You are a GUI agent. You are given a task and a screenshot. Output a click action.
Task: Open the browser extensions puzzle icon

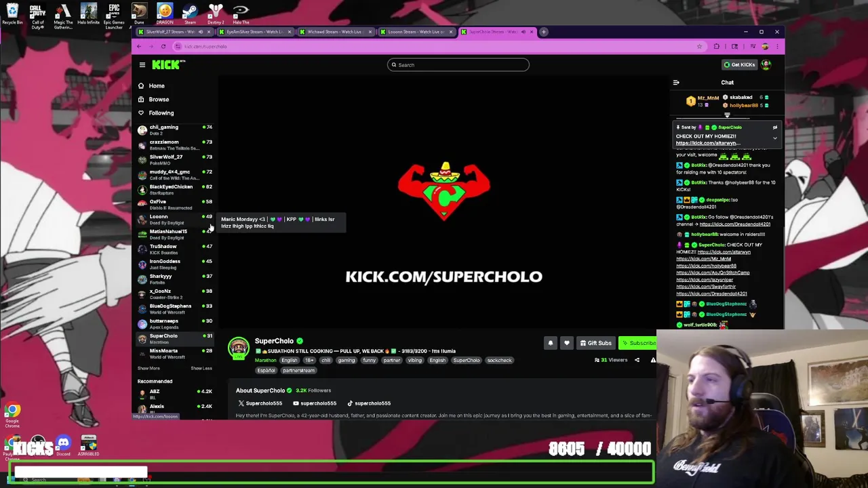(717, 46)
